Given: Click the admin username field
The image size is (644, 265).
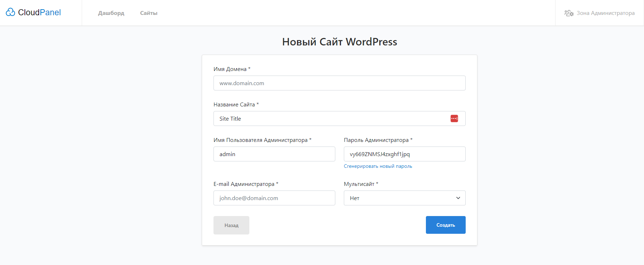Looking at the screenshot, I should tap(274, 154).
